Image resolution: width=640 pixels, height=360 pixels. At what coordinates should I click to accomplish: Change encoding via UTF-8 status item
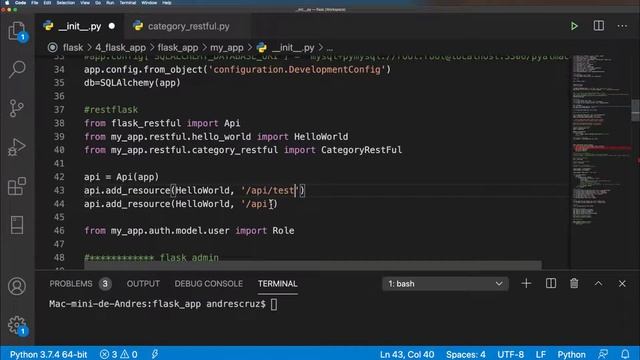click(x=510, y=354)
